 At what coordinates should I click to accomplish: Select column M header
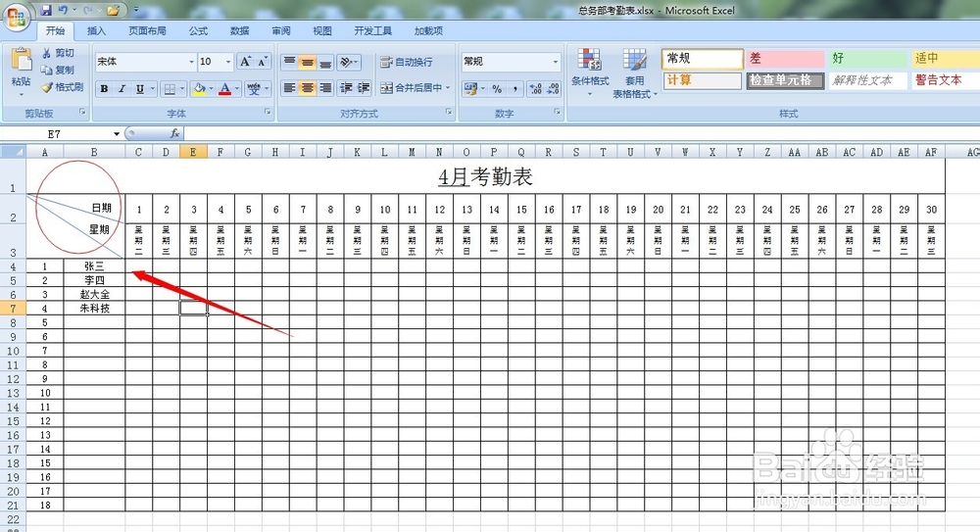412,152
